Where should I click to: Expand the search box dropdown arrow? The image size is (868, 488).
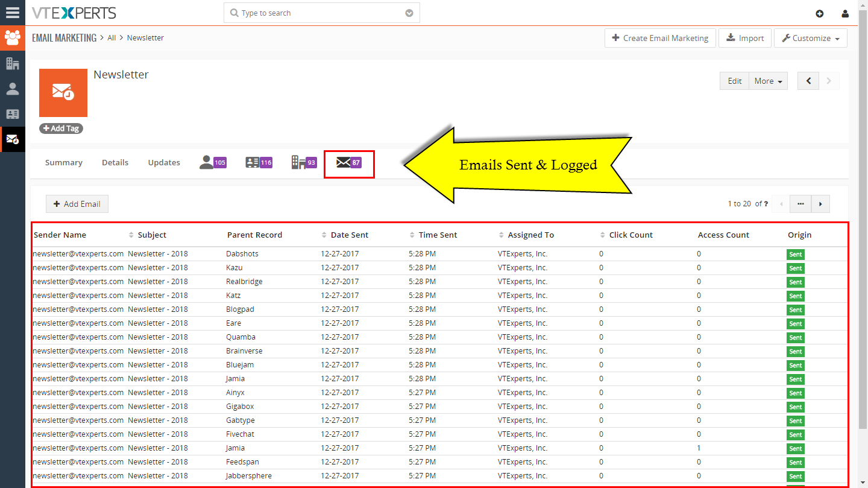coord(409,13)
